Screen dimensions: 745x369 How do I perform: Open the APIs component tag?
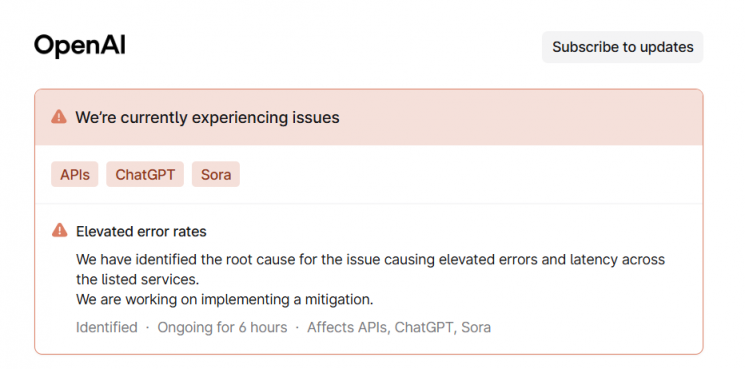coord(75,174)
